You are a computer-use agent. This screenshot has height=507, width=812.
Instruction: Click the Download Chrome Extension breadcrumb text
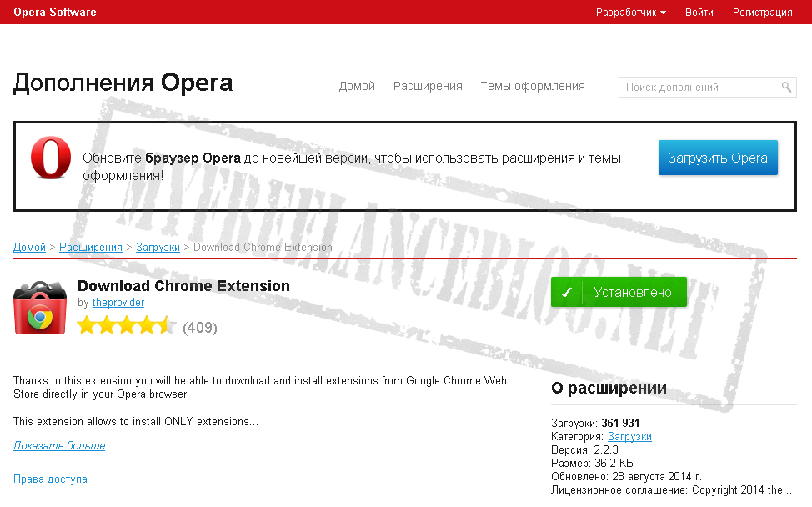tap(263, 248)
